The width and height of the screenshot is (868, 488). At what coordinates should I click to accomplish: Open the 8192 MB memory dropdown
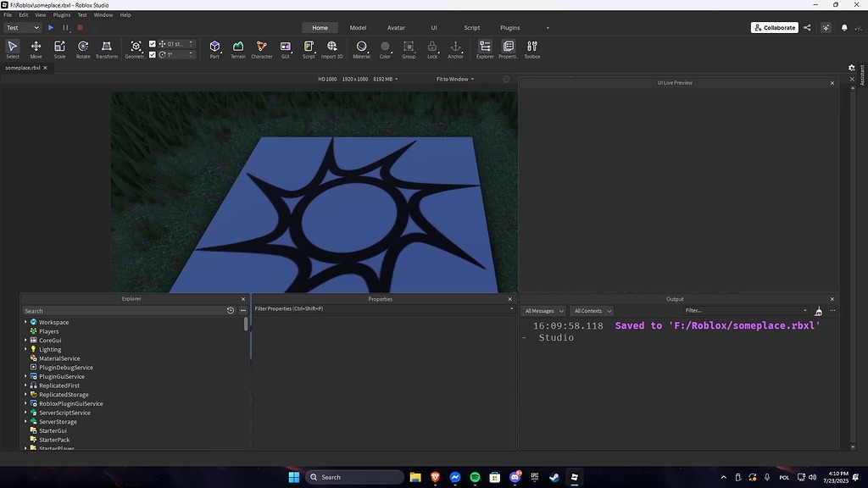(386, 79)
